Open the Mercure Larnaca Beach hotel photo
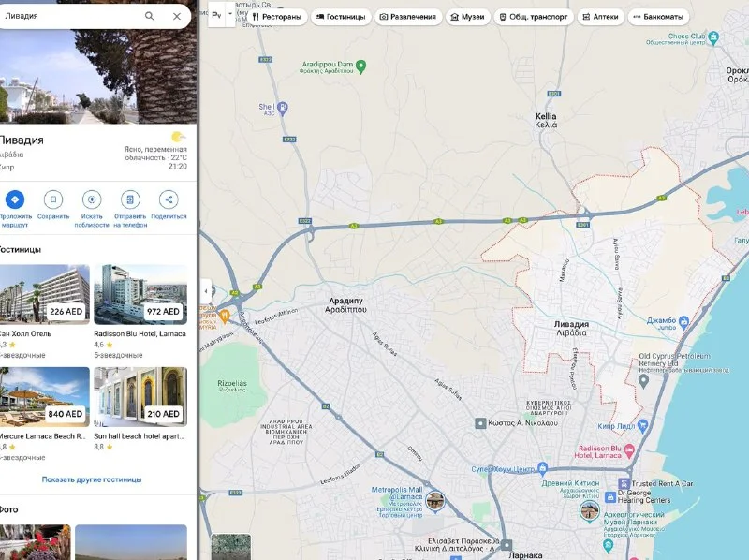Screen dimensions: 749x560 44,397
